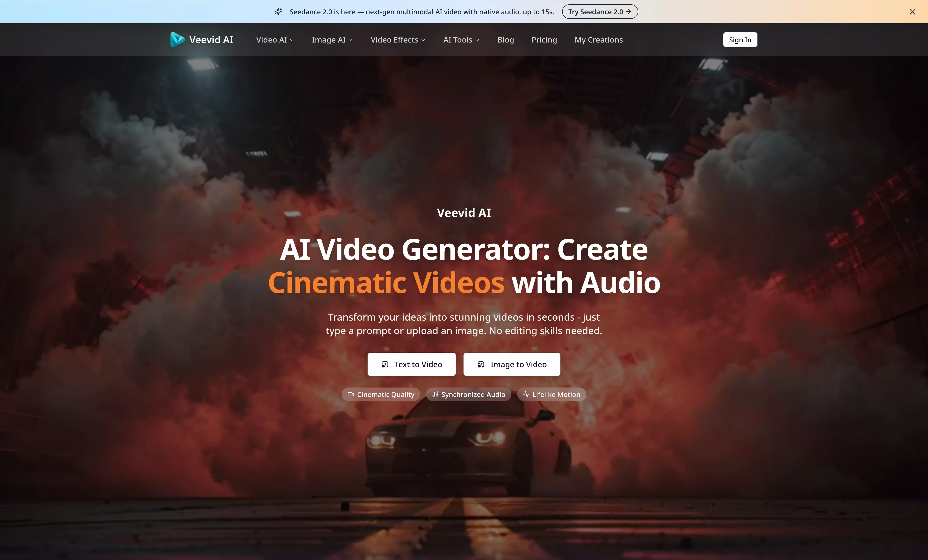
Task: Select the Cinematic Quality badge
Action: click(381, 394)
